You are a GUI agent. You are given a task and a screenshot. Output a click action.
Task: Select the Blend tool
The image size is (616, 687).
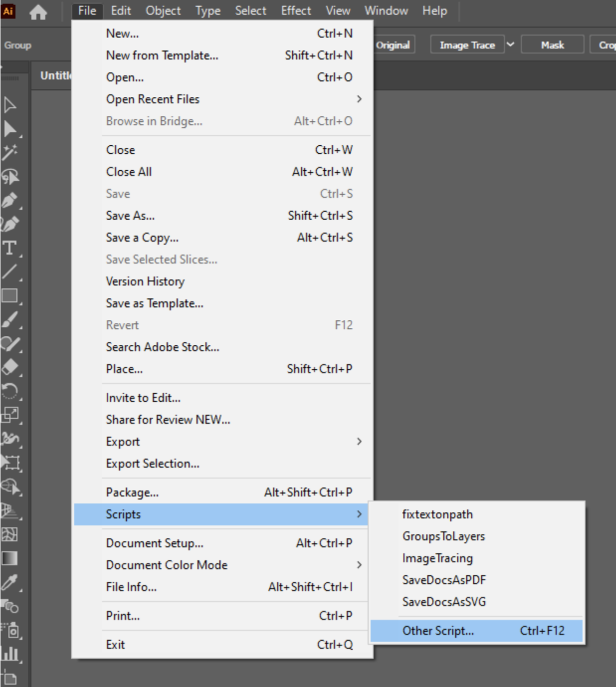[10, 606]
